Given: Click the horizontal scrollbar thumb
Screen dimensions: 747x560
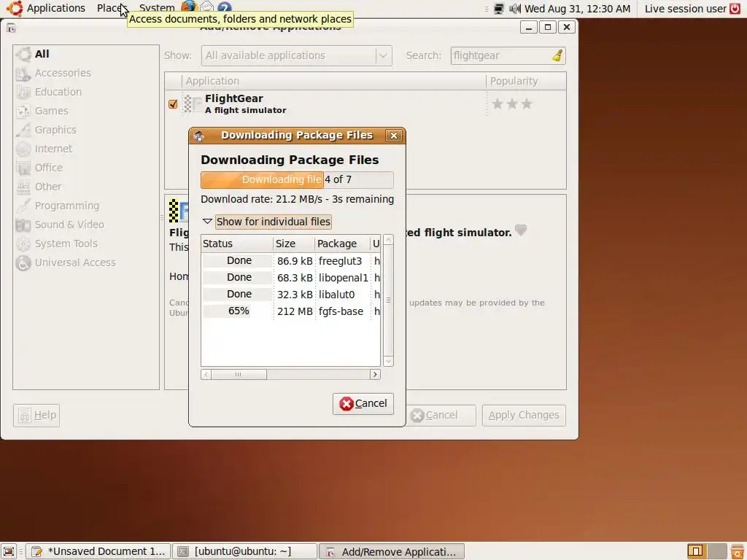Looking at the screenshot, I should pos(239,375).
